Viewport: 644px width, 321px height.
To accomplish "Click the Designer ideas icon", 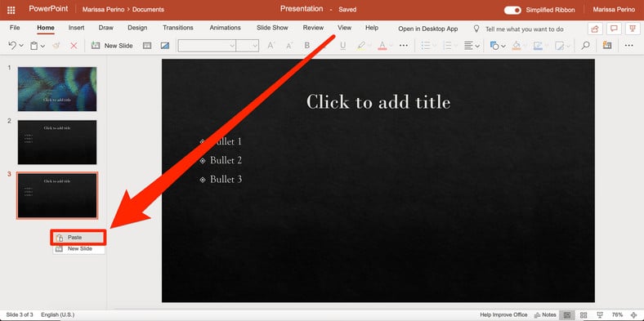I will point(165,46).
